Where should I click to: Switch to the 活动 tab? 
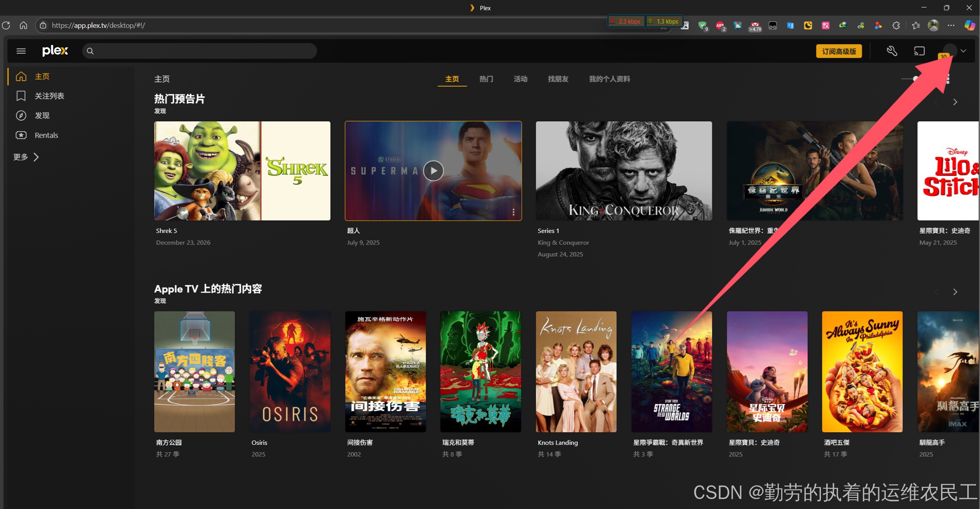[520, 79]
